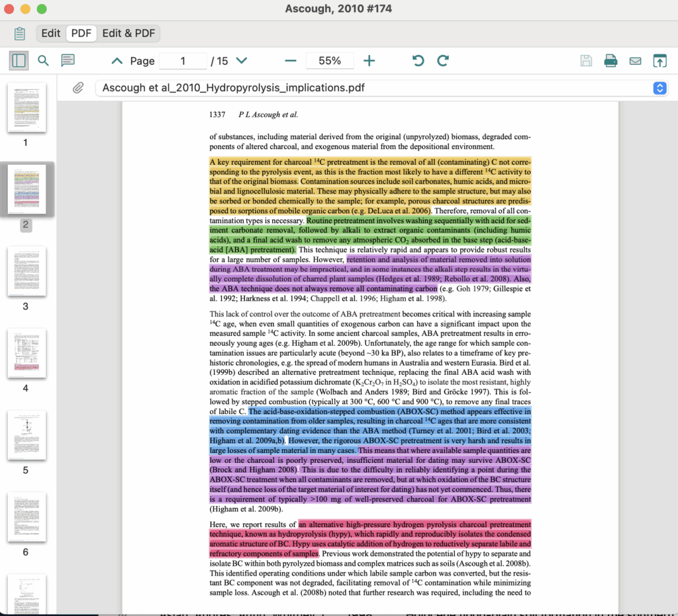Click the save PDF floppy icon
This screenshot has width=678, height=616.
[x=586, y=60]
